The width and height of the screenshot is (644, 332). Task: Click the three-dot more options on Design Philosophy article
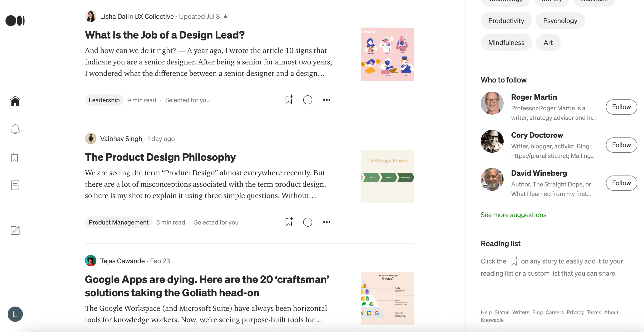tap(326, 221)
